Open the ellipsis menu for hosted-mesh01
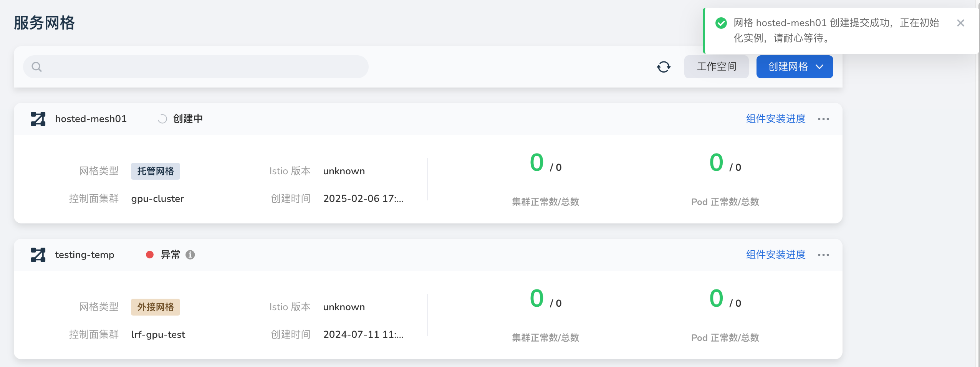The image size is (980, 367). 823,119
